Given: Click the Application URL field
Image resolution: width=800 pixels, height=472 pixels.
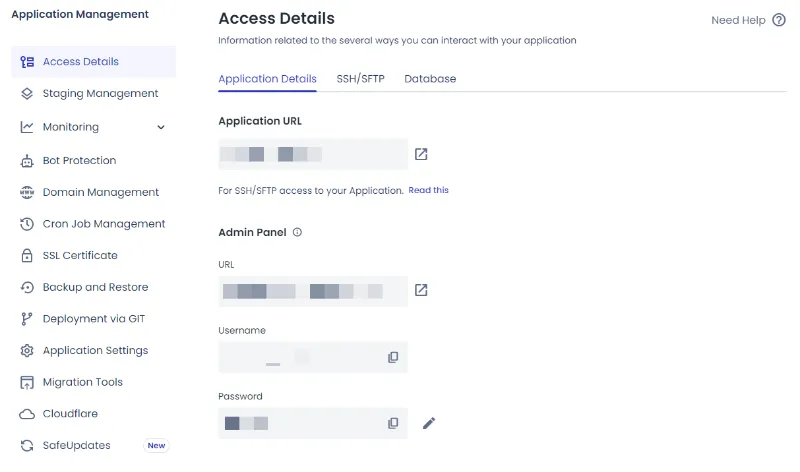Looking at the screenshot, I should coord(313,154).
